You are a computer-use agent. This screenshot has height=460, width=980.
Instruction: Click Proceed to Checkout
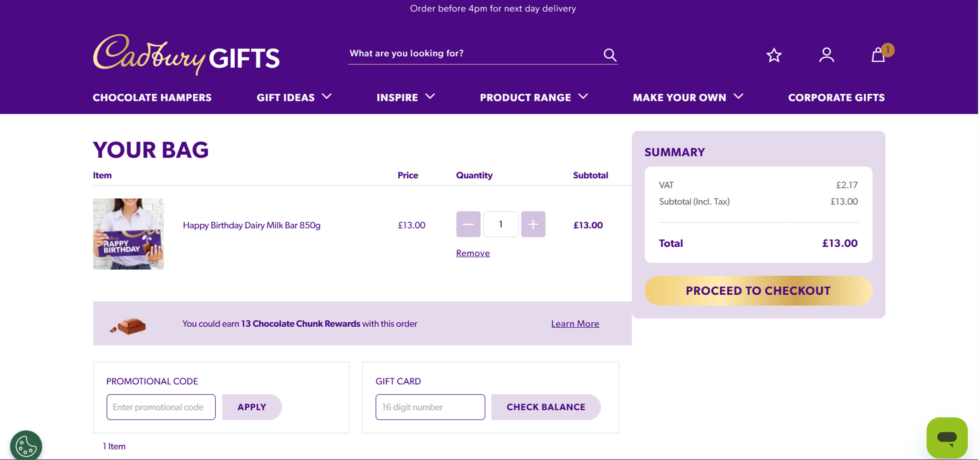point(758,291)
